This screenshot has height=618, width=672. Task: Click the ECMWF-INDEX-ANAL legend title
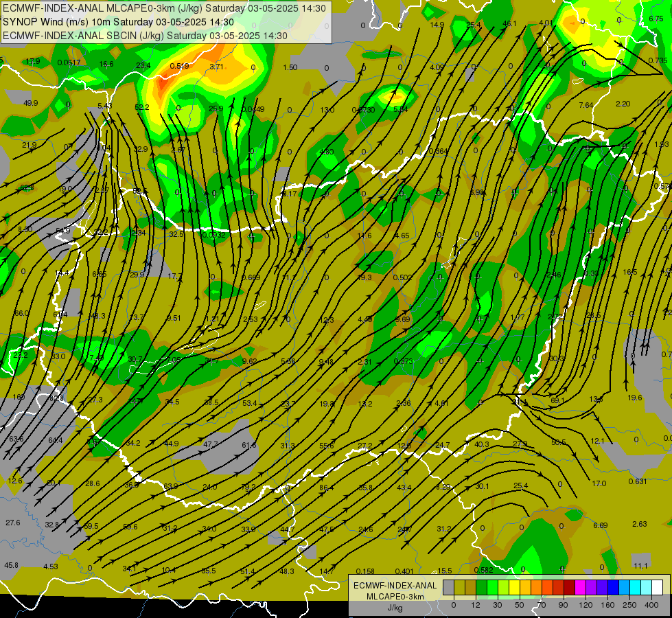click(395, 586)
